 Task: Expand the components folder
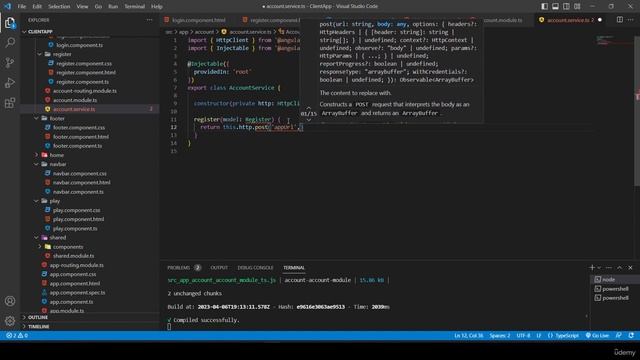[40, 247]
